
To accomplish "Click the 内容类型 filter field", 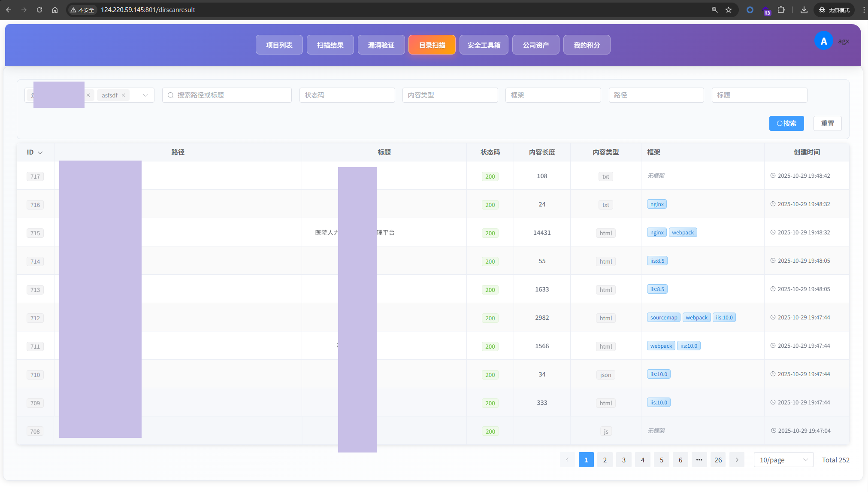I will pyautogui.click(x=450, y=95).
